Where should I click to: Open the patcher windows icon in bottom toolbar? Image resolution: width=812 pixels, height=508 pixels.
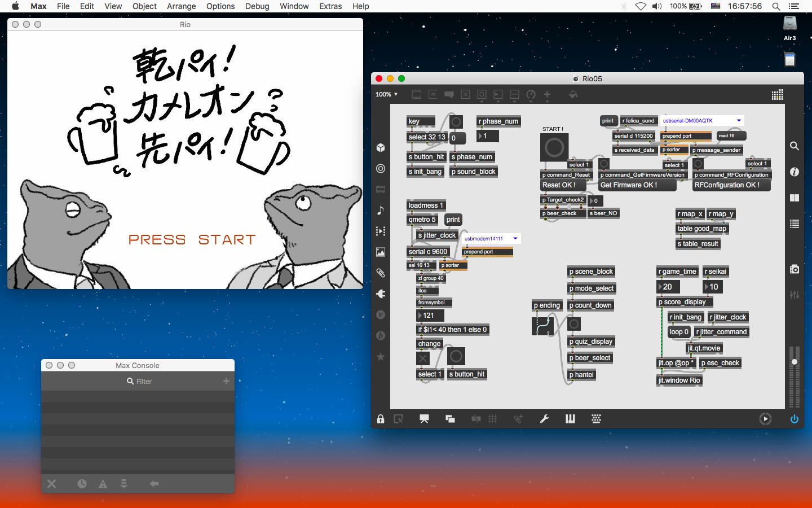point(450,419)
